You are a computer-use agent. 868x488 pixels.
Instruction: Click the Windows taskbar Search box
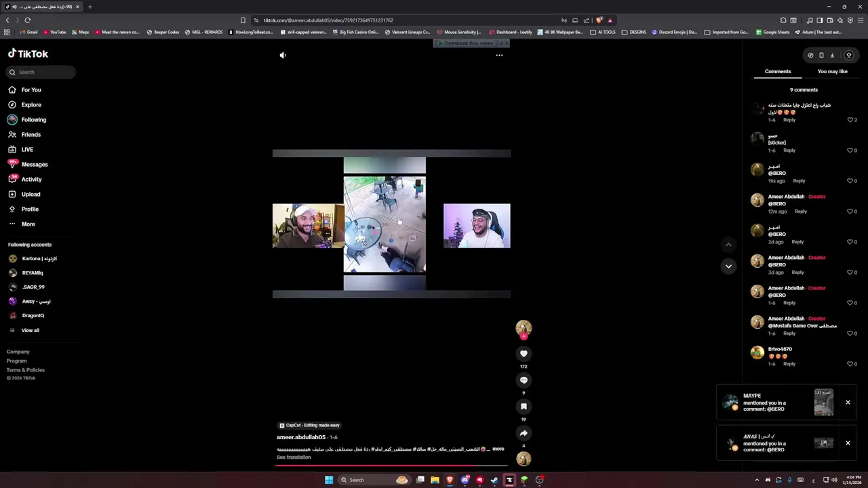[374, 480]
